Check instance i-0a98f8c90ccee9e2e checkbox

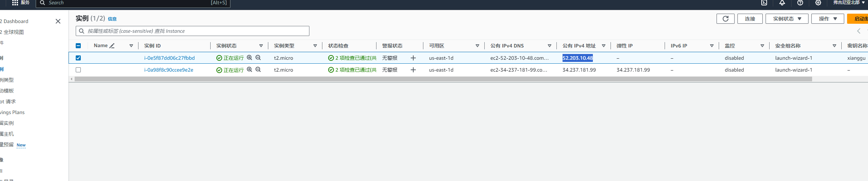tap(78, 70)
